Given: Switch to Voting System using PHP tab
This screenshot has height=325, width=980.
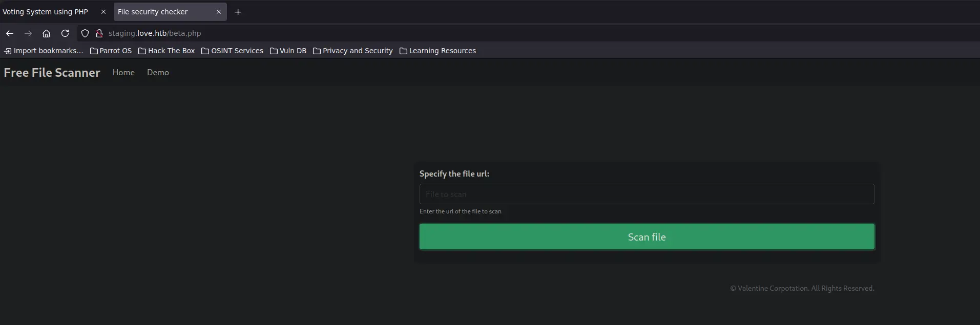Looking at the screenshot, I should pyautogui.click(x=45, y=12).
